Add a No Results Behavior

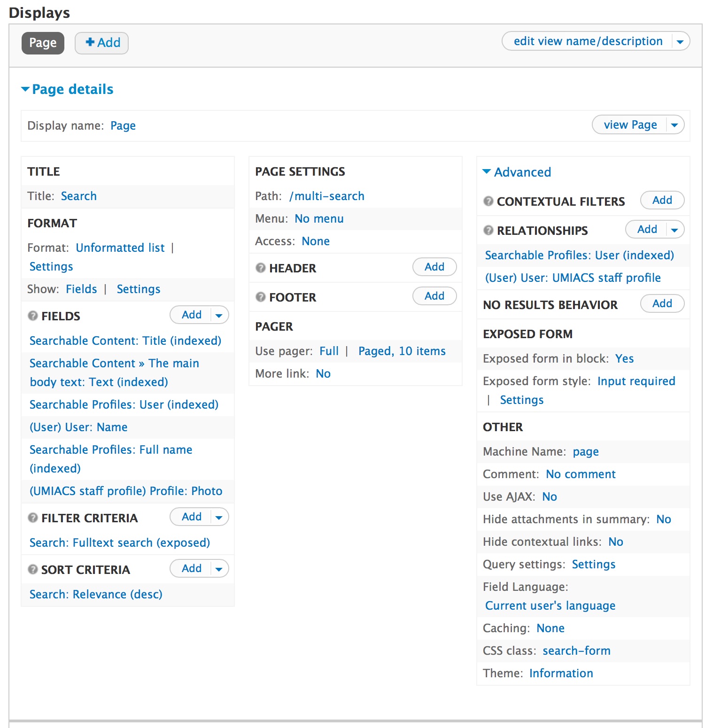coord(662,303)
